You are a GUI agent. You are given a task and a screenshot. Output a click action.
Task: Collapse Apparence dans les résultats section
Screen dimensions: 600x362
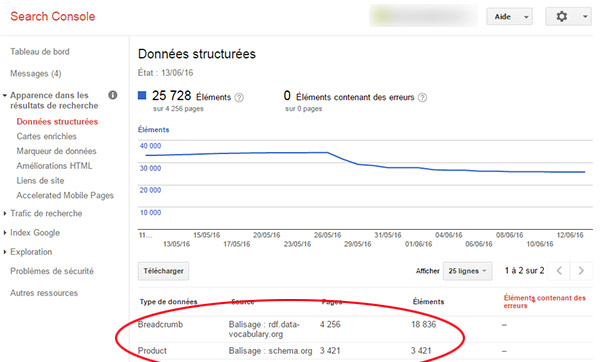tap(5, 95)
